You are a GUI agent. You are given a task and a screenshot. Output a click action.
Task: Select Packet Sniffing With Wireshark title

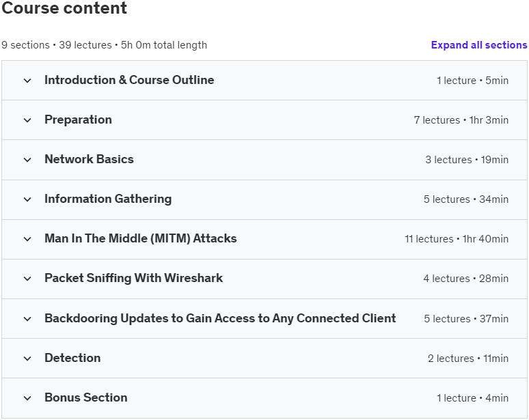[x=133, y=278]
